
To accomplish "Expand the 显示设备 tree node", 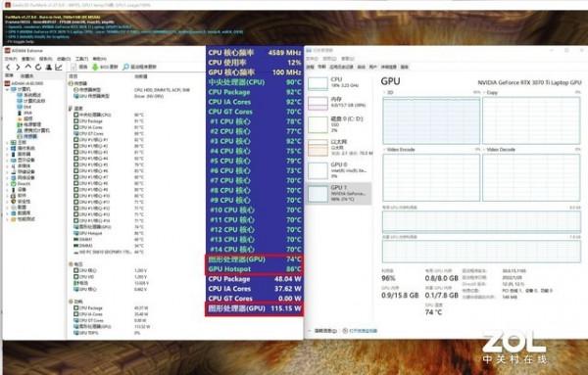I will pos(7,160).
